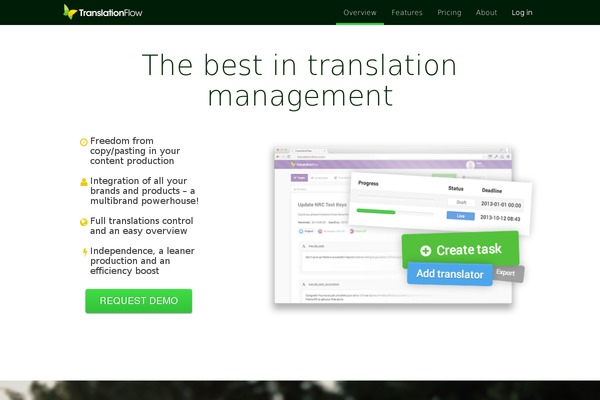
Task: Visit the About page
Action: point(486,13)
